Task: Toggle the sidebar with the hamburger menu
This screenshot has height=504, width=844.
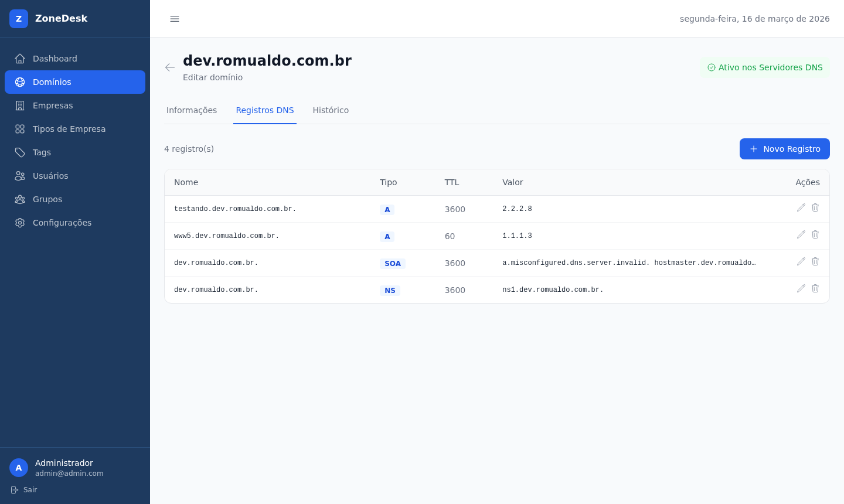Action: point(175,19)
